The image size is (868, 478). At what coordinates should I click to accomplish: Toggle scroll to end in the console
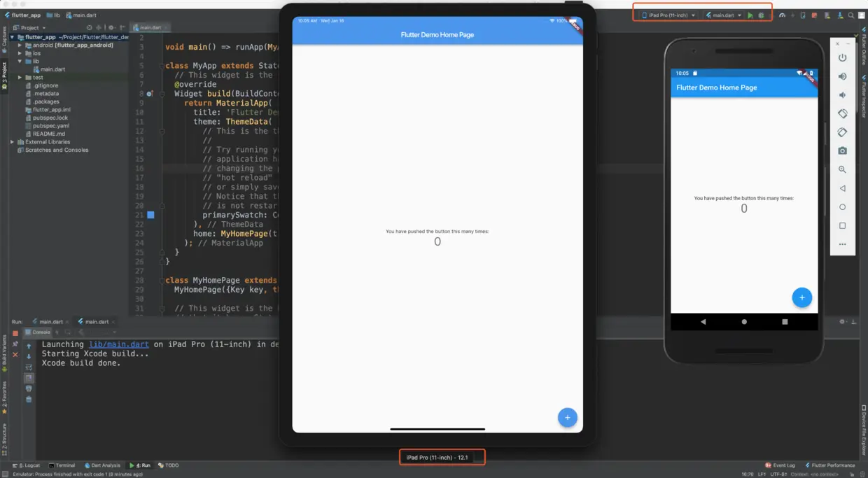29,378
